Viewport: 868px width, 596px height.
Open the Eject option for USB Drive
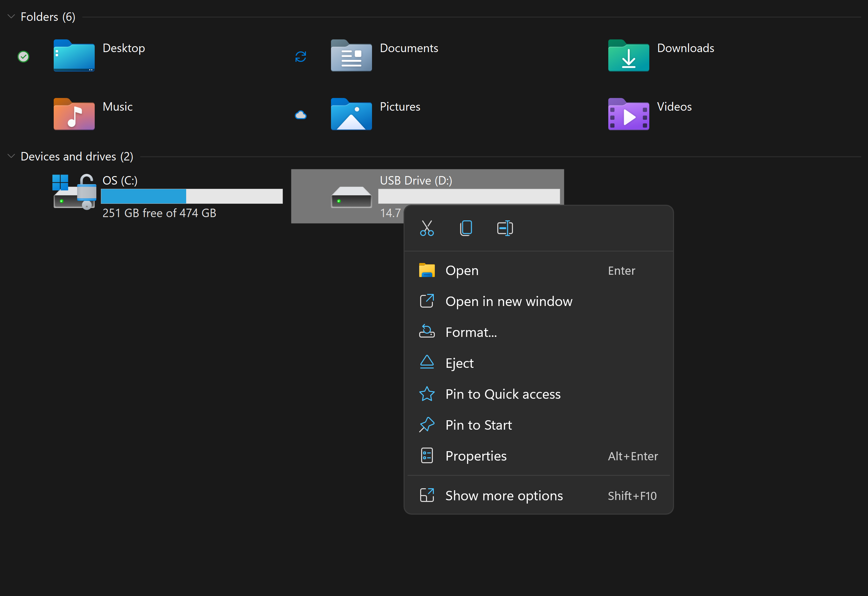460,362
